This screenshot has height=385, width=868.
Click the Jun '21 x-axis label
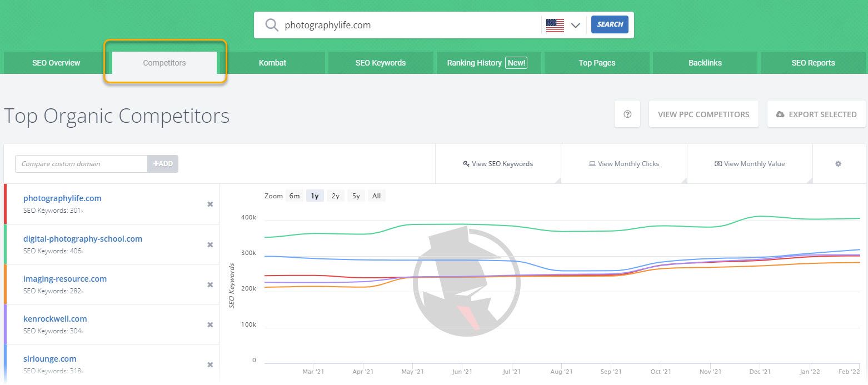point(462,372)
